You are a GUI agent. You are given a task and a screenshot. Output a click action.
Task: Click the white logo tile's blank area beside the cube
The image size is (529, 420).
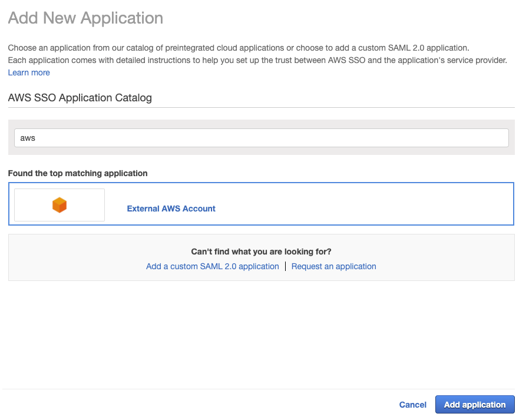[85, 205]
